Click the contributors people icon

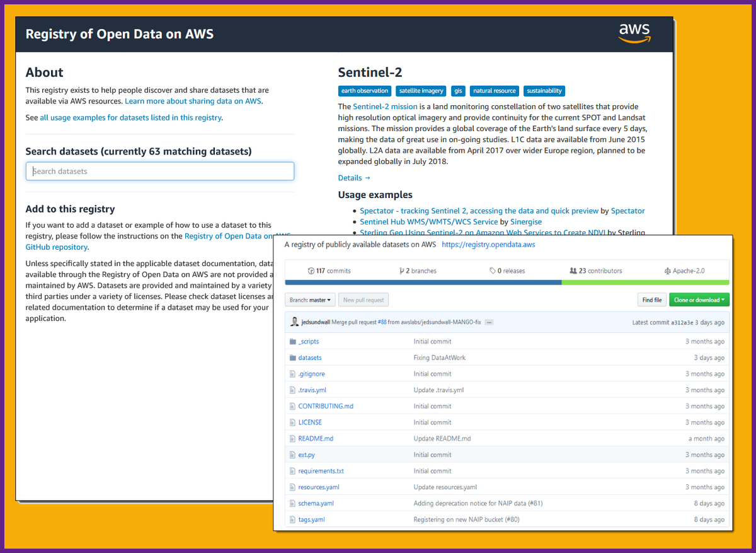pyautogui.click(x=573, y=271)
